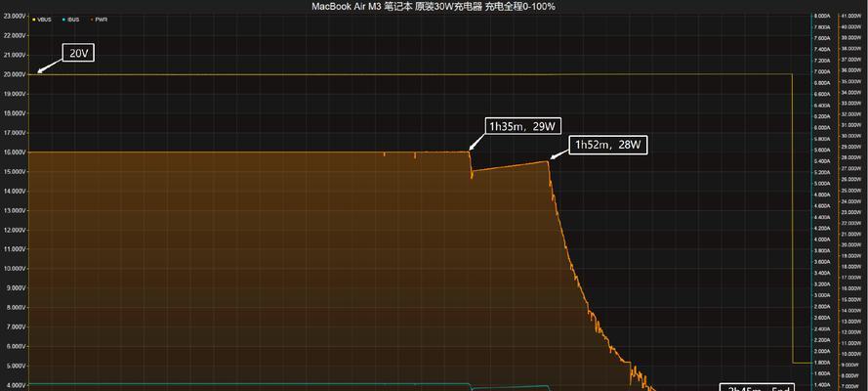Click the chart title 'MacBook Air M3 笔记本 原装30W充电器 充电全程0-100%'
The width and height of the screenshot is (868, 391).
click(434, 7)
